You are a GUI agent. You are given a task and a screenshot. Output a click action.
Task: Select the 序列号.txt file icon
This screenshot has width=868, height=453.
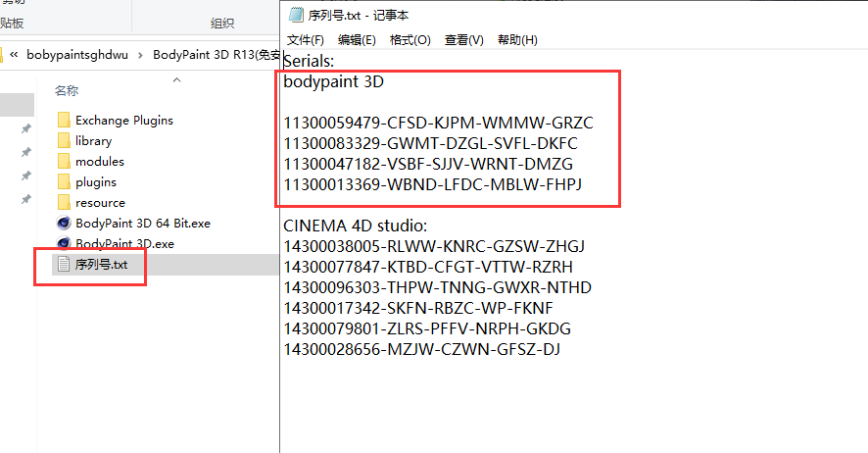tap(64, 264)
